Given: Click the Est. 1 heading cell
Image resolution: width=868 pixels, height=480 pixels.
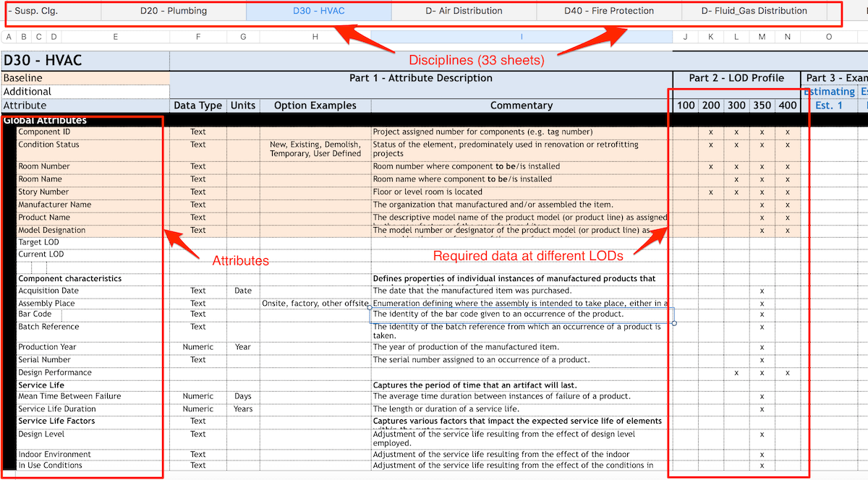Looking at the screenshot, I should 829,106.
